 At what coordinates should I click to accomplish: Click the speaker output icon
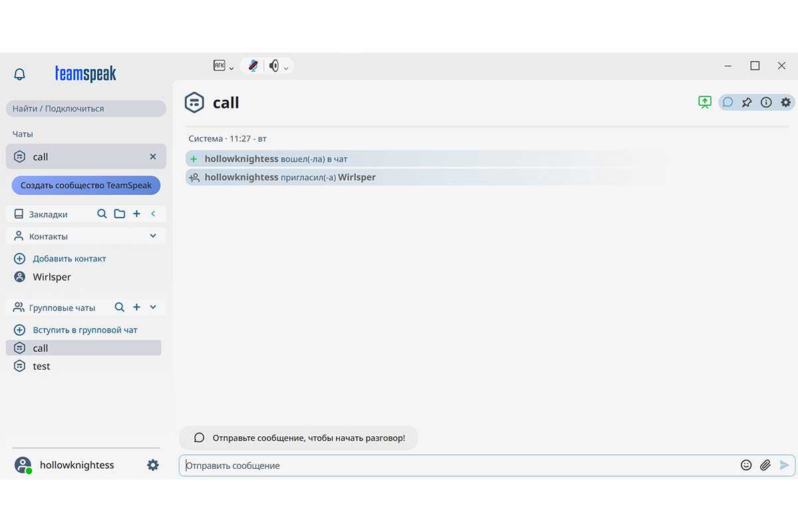point(275,65)
